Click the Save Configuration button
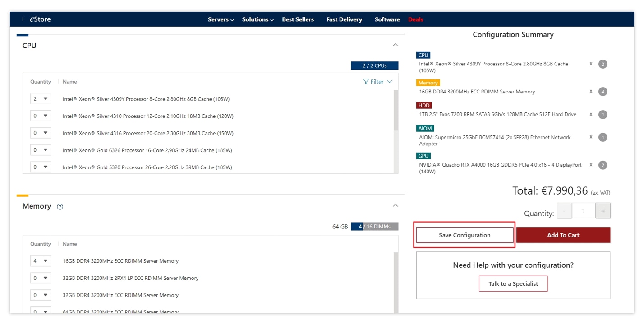644x325 pixels. (x=465, y=235)
